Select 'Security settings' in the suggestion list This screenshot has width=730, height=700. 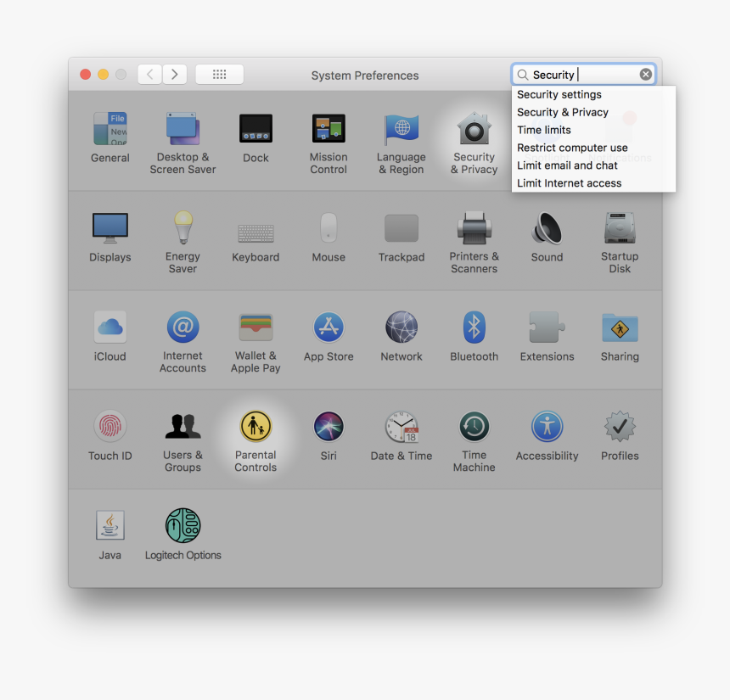point(559,94)
